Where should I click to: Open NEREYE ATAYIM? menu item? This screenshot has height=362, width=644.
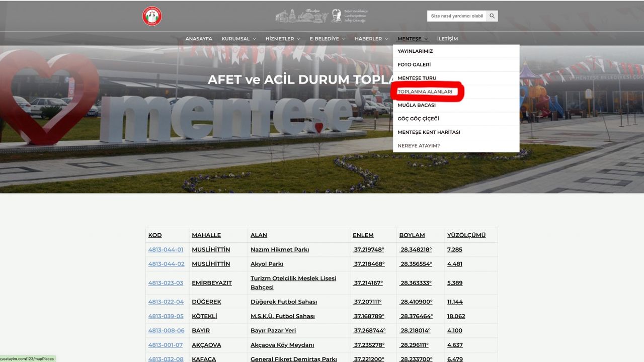(x=419, y=146)
